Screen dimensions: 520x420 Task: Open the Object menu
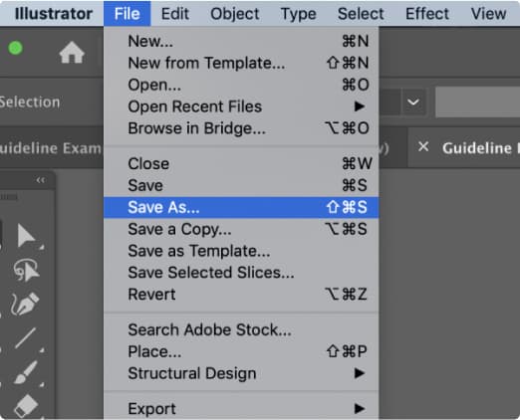235,14
